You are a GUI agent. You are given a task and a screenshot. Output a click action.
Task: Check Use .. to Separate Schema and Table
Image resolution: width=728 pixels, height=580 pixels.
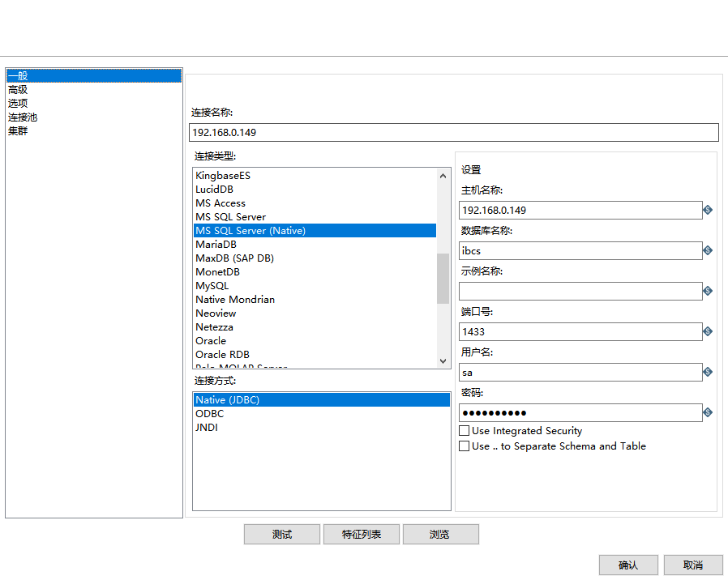click(464, 446)
